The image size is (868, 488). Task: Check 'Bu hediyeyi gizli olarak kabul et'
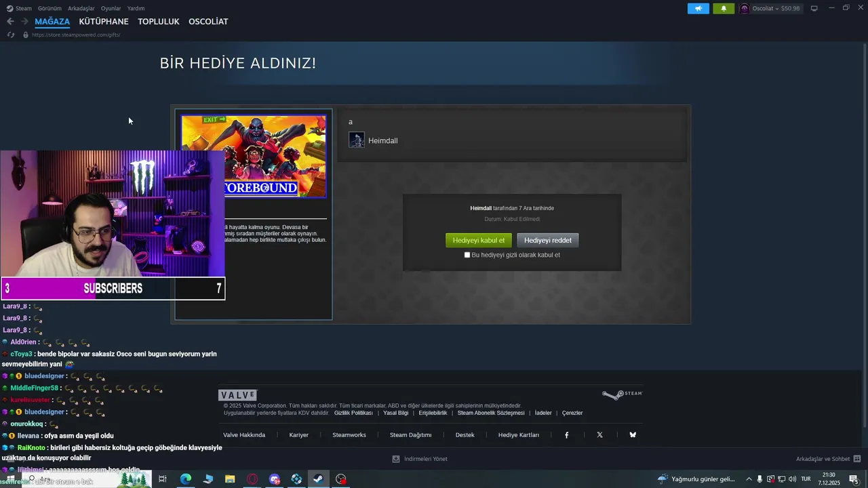(467, 255)
